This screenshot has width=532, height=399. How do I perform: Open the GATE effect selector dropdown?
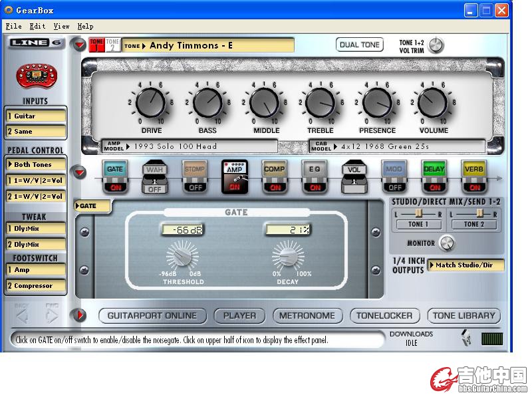click(92, 206)
